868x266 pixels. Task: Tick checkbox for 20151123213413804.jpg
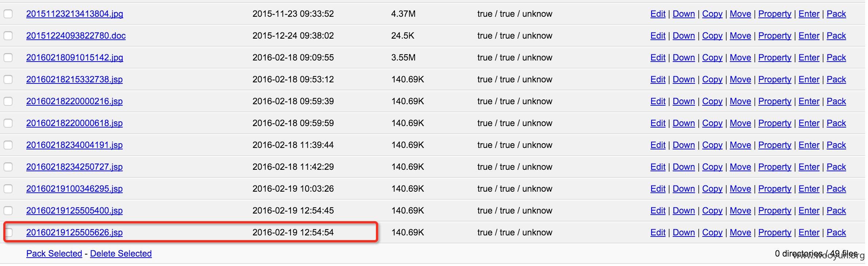point(8,14)
